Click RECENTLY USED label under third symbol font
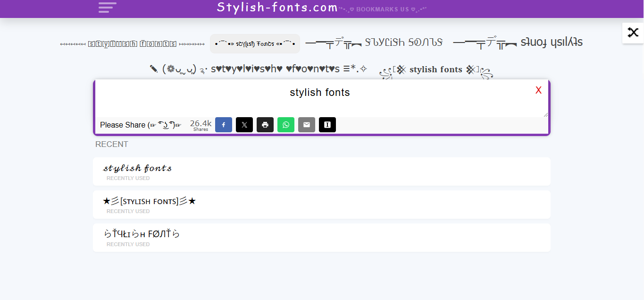This screenshot has width=644, height=300. tap(128, 244)
